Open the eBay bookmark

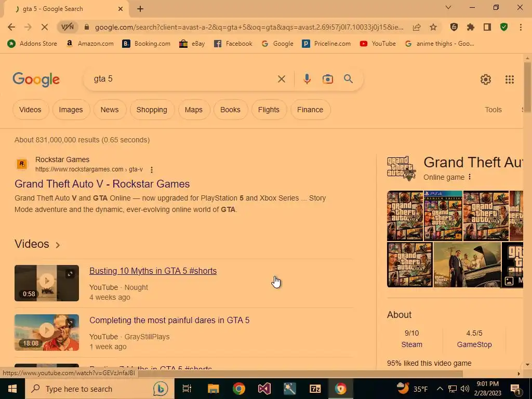coord(192,44)
